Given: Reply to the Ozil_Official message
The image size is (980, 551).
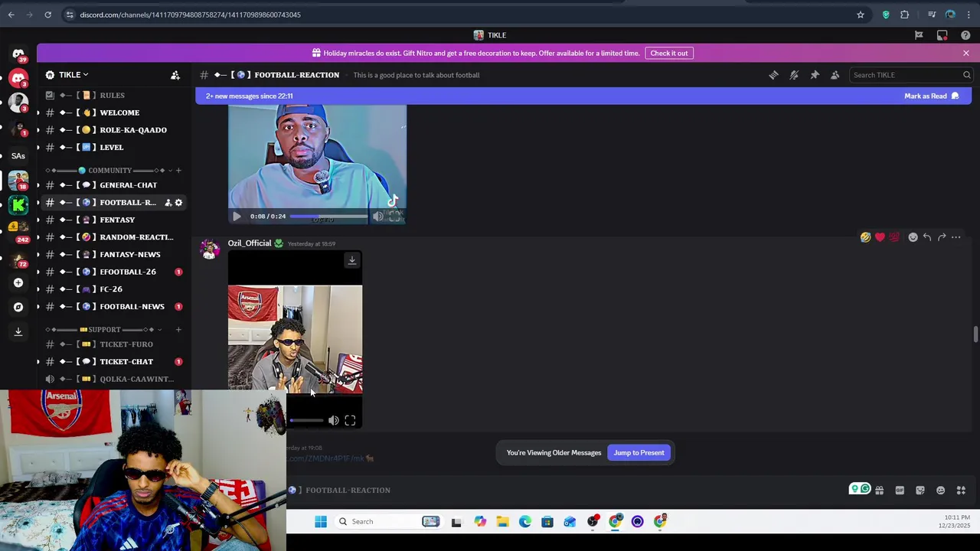Looking at the screenshot, I should [927, 237].
